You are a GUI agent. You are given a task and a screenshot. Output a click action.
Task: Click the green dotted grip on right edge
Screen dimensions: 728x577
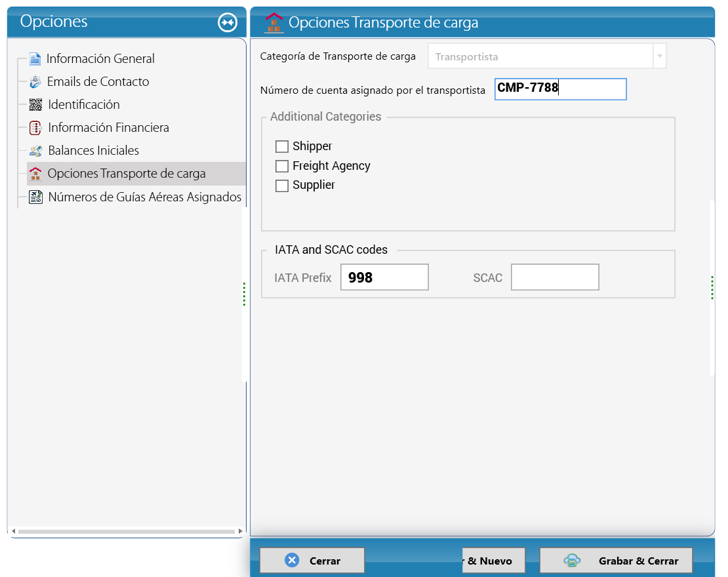[712, 288]
